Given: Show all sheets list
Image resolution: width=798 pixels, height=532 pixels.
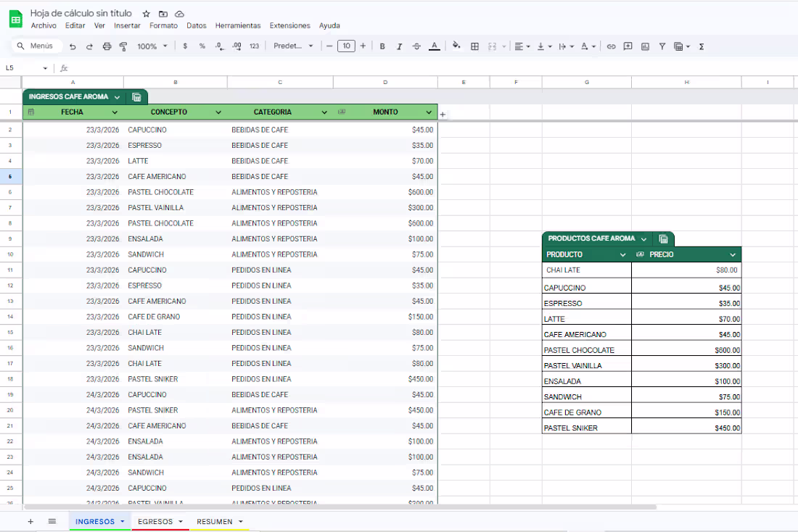Looking at the screenshot, I should (52, 522).
